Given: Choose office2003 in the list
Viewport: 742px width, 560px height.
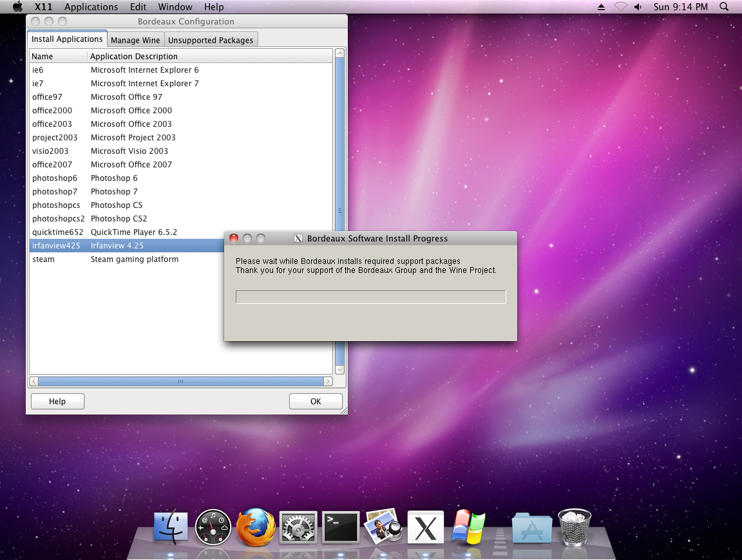Looking at the screenshot, I should pos(181,124).
